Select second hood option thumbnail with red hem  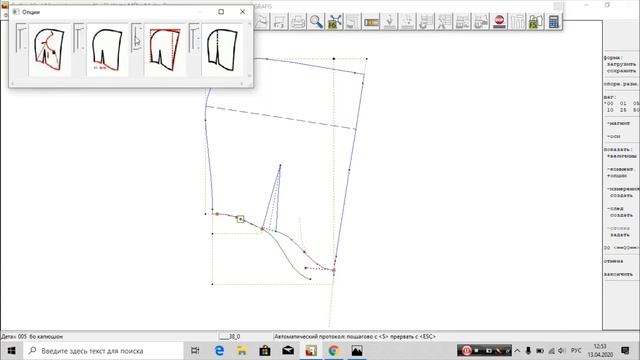coord(107,50)
